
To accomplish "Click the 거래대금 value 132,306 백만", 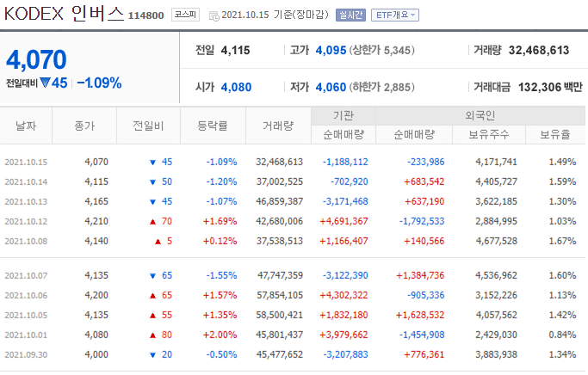I will click(550, 87).
